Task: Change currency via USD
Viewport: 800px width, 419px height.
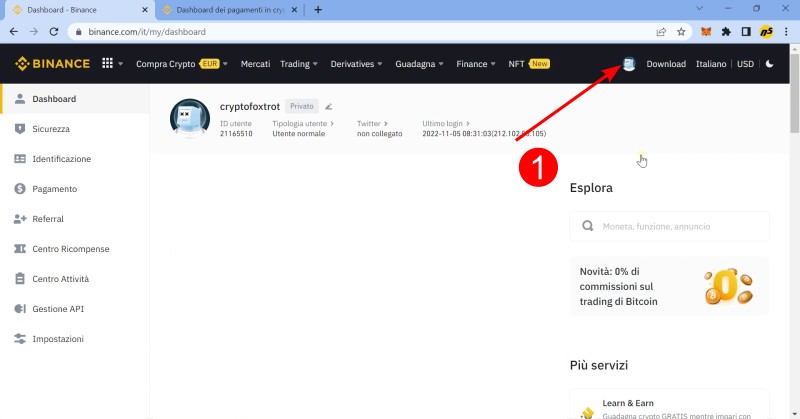Action: [745, 64]
